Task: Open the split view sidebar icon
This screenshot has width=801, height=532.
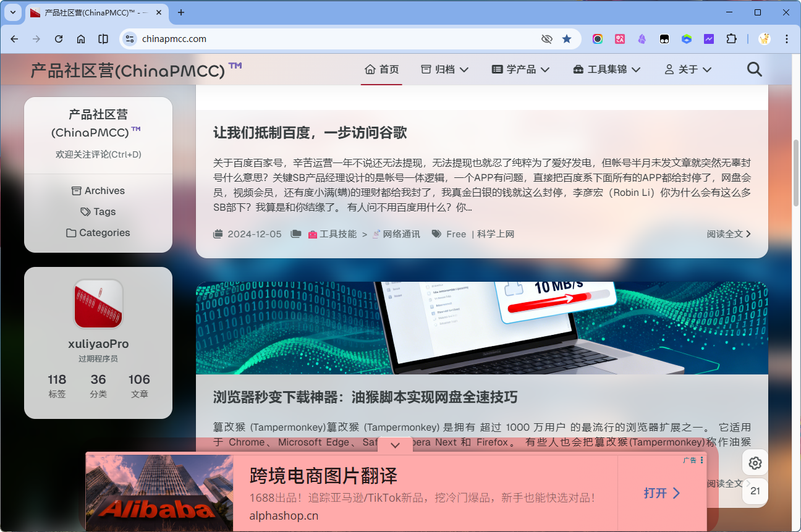Action: (x=103, y=39)
